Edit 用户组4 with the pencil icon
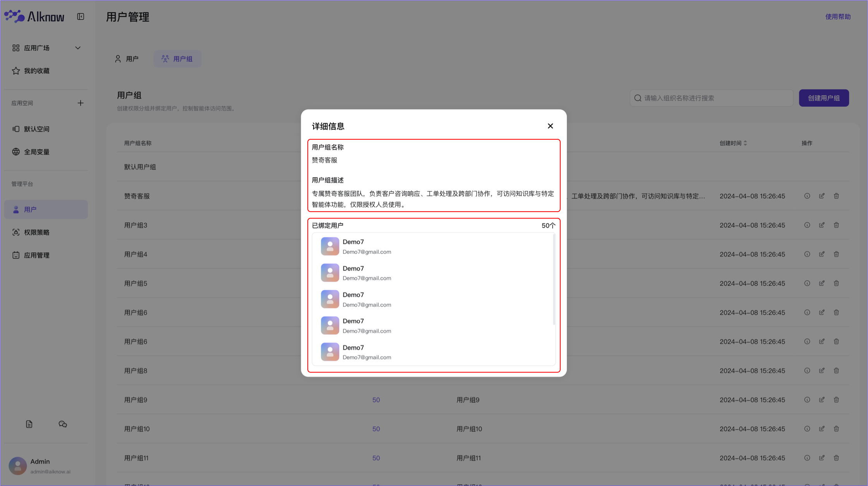Screen dimensions: 868x486 coord(822,254)
